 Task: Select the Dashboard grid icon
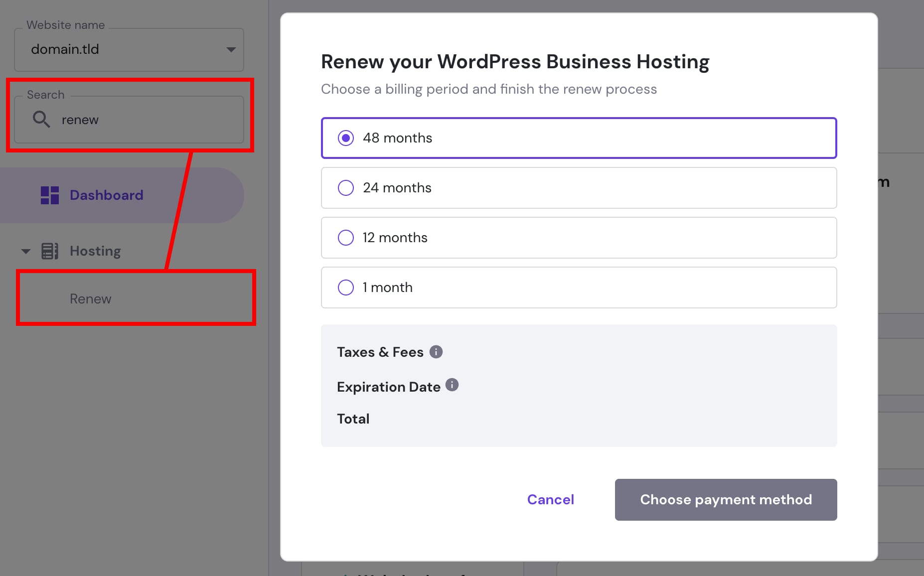[x=49, y=195]
